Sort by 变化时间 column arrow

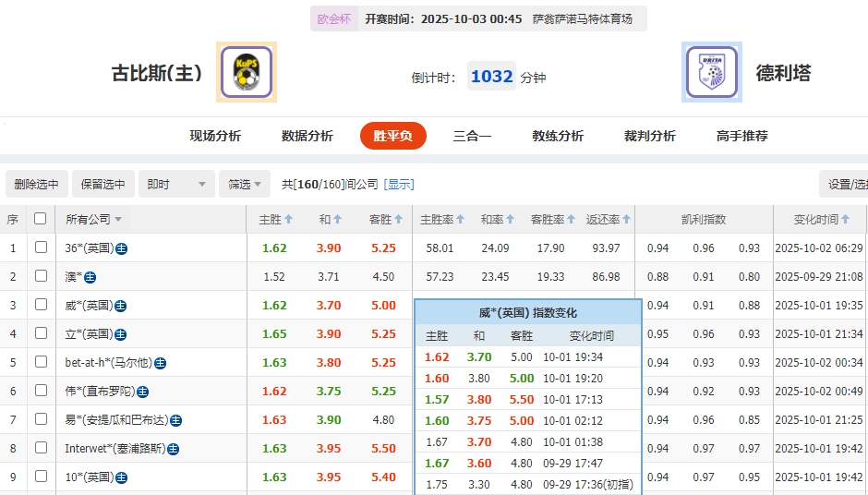[x=846, y=220]
